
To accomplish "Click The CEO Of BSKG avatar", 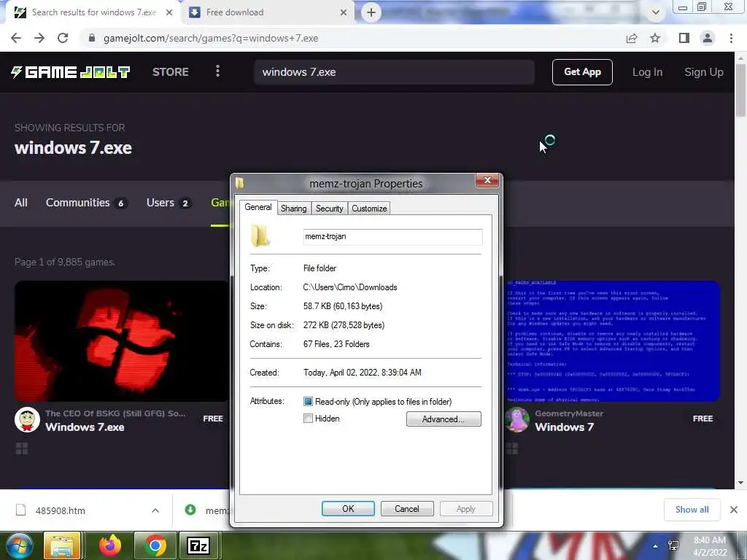I will (x=27, y=419).
